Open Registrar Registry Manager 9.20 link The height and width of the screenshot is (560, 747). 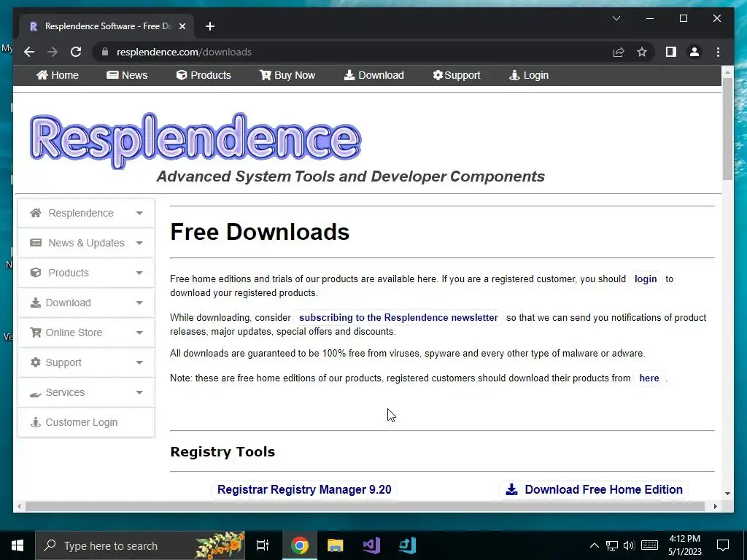(304, 489)
